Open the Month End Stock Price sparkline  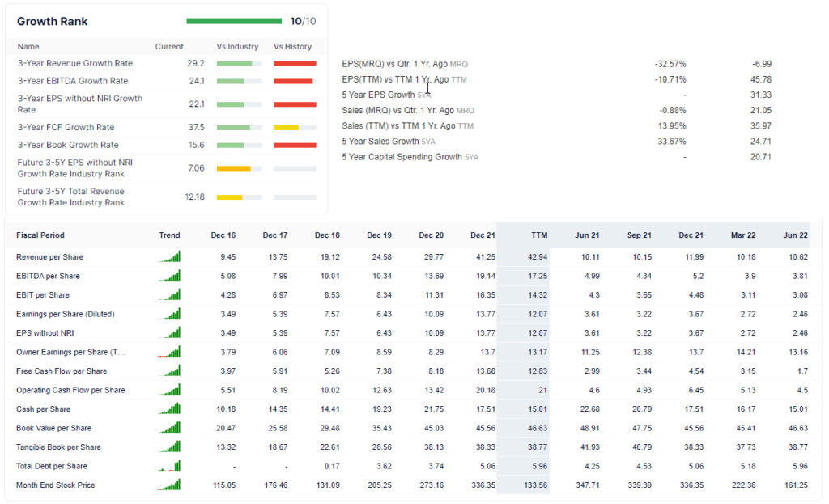pyautogui.click(x=169, y=485)
